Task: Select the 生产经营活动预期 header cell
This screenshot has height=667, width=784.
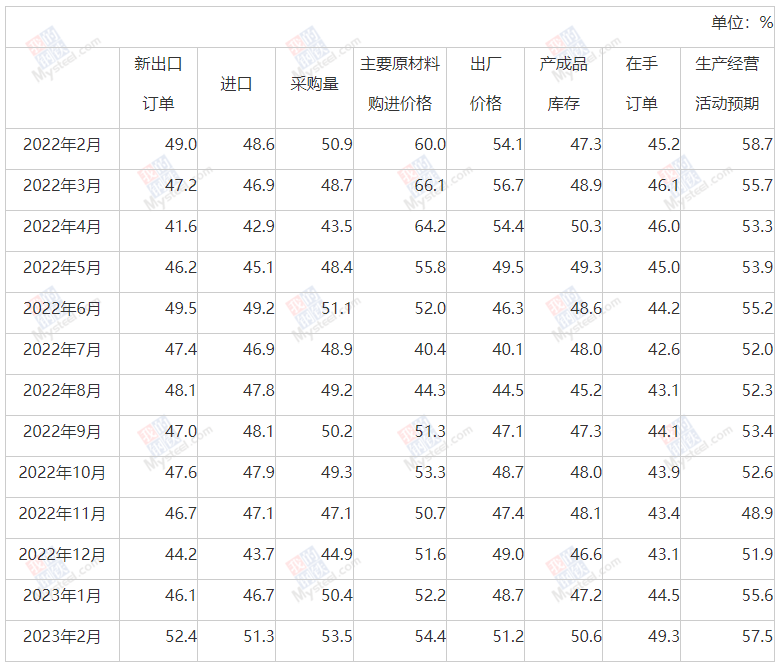Action: (727, 84)
